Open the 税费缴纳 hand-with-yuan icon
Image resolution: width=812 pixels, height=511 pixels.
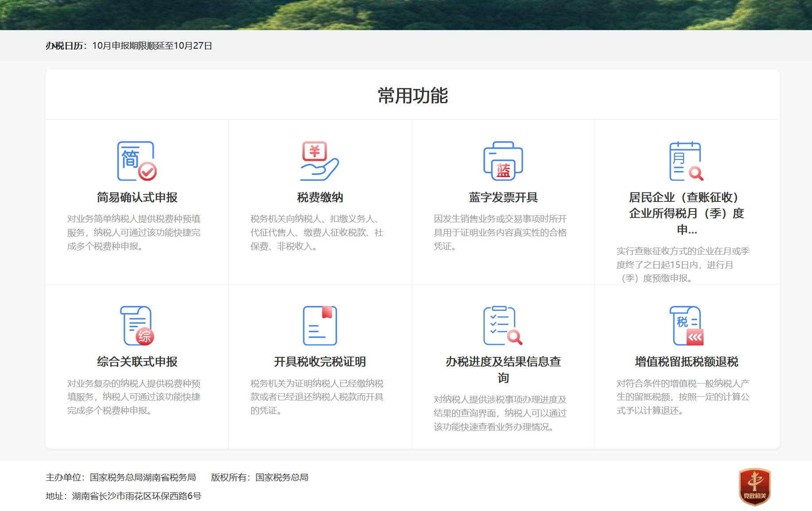320,161
